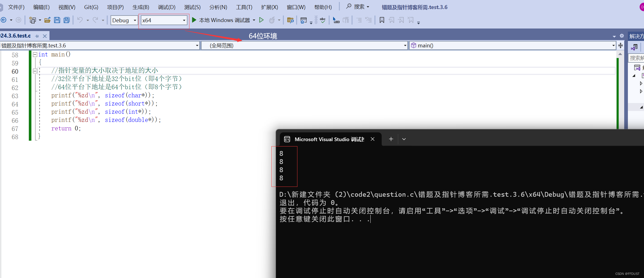644x278 pixels.
Task: Open the new-tab dropdown in console window
Action: [404, 139]
